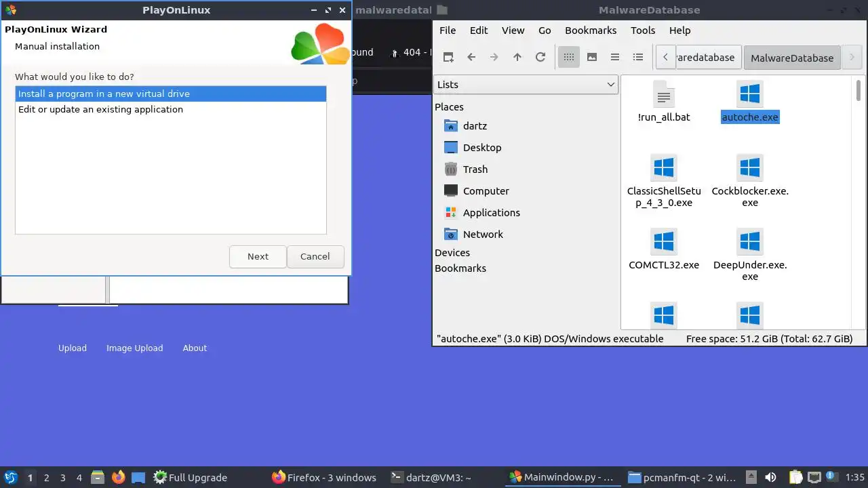Switch to Firefox - 3 windows taskbar item

click(324, 478)
